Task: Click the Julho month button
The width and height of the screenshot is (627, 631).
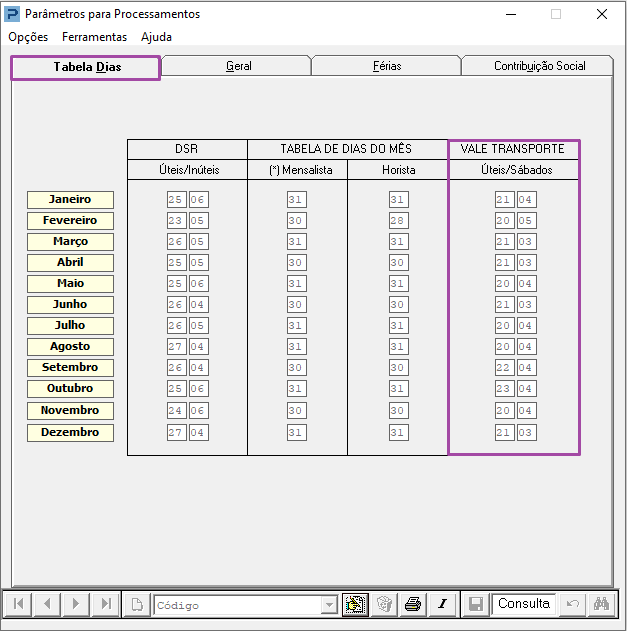Action: [70, 325]
